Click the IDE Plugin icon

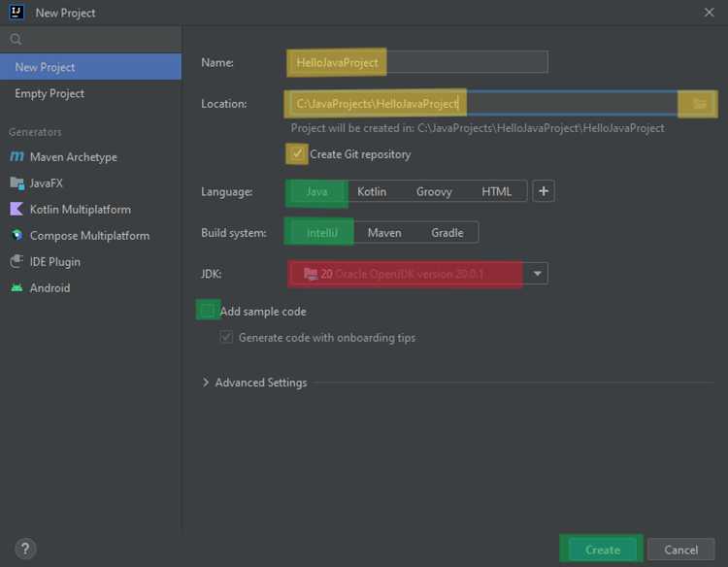(17, 262)
